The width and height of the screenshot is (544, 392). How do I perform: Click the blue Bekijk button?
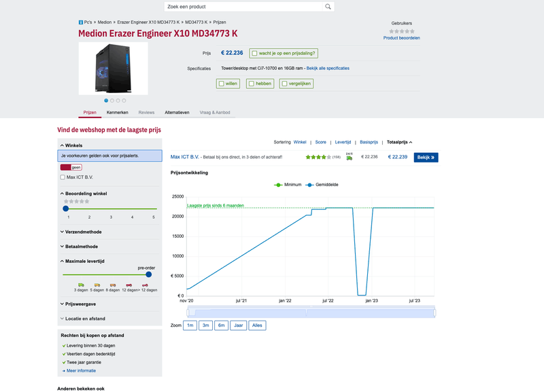(426, 157)
